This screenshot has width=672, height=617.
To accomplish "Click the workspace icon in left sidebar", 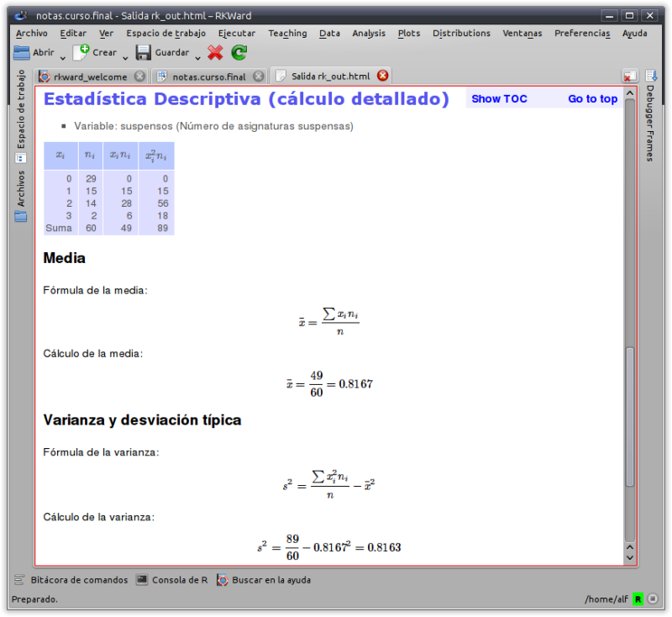I will click(20, 158).
